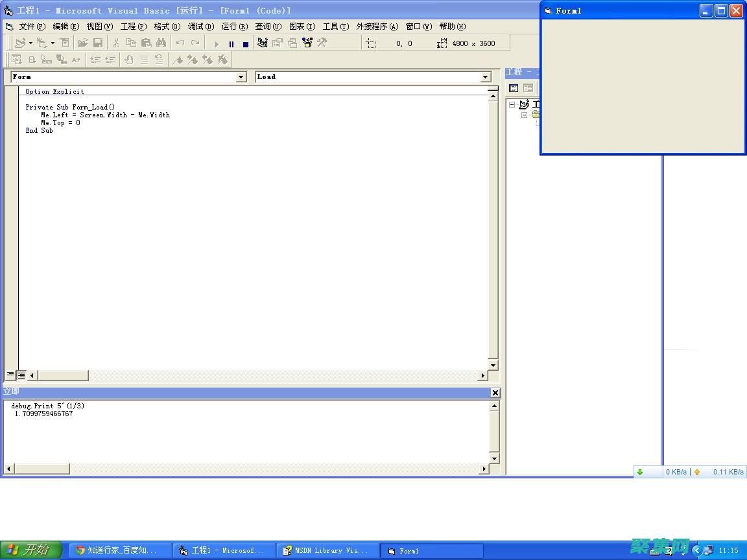747x560 pixels.
Task: Click the Toggle Bookmark flag icon
Action: (177, 60)
